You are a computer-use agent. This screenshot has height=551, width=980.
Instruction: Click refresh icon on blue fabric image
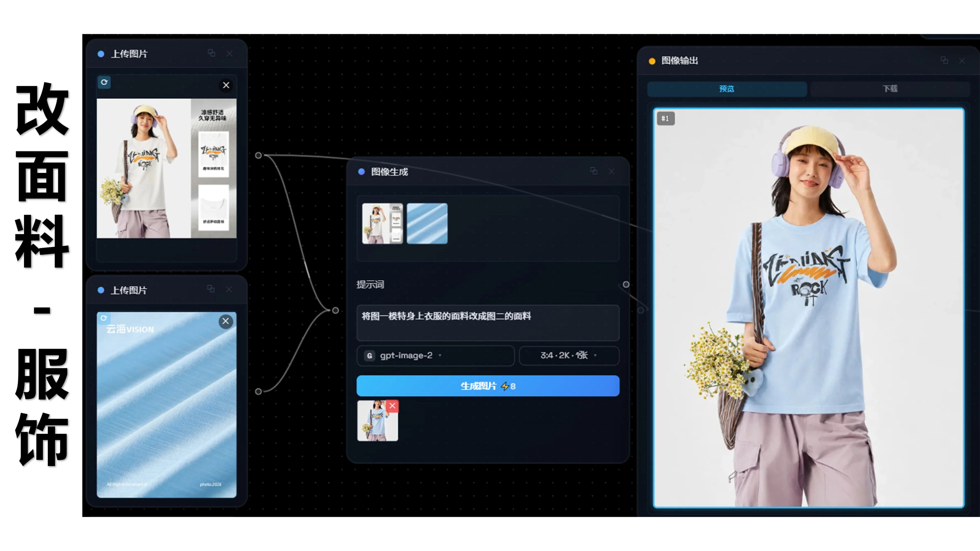(103, 318)
